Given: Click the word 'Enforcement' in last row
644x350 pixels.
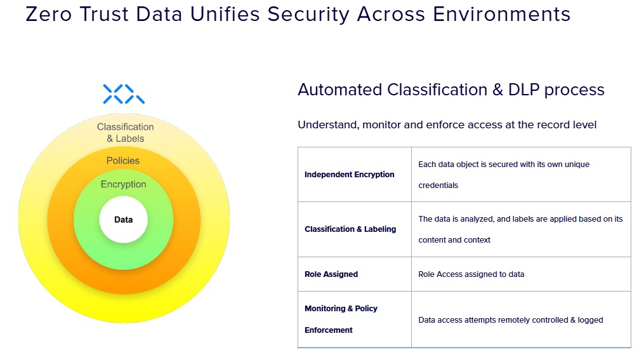Looking at the screenshot, I should [x=329, y=330].
